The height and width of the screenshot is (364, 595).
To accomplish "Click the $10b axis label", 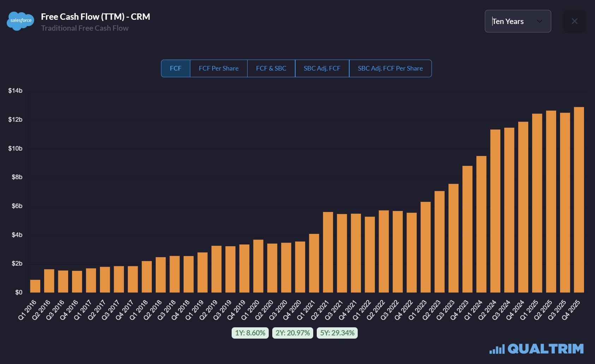I will 15,148.
